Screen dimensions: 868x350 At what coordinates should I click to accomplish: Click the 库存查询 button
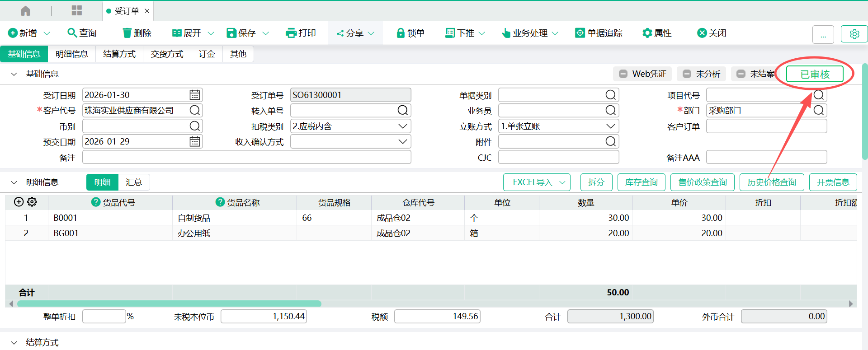coord(641,182)
